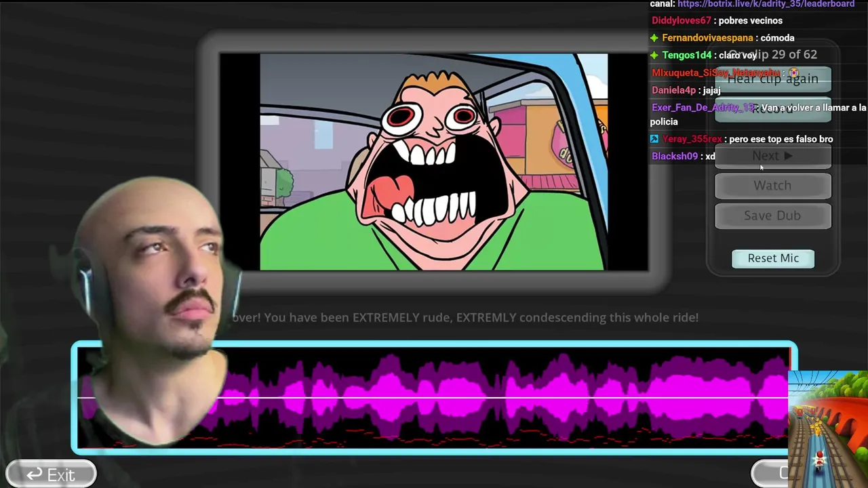Viewport: 868px width, 488px height.
Task: Click the Save Dub button
Action: [773, 216]
